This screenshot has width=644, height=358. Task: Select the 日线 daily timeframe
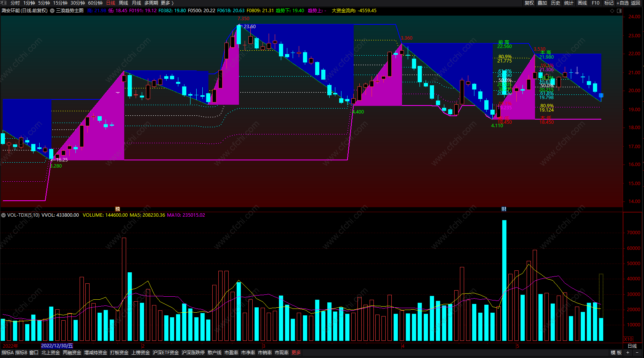(x=111, y=3)
